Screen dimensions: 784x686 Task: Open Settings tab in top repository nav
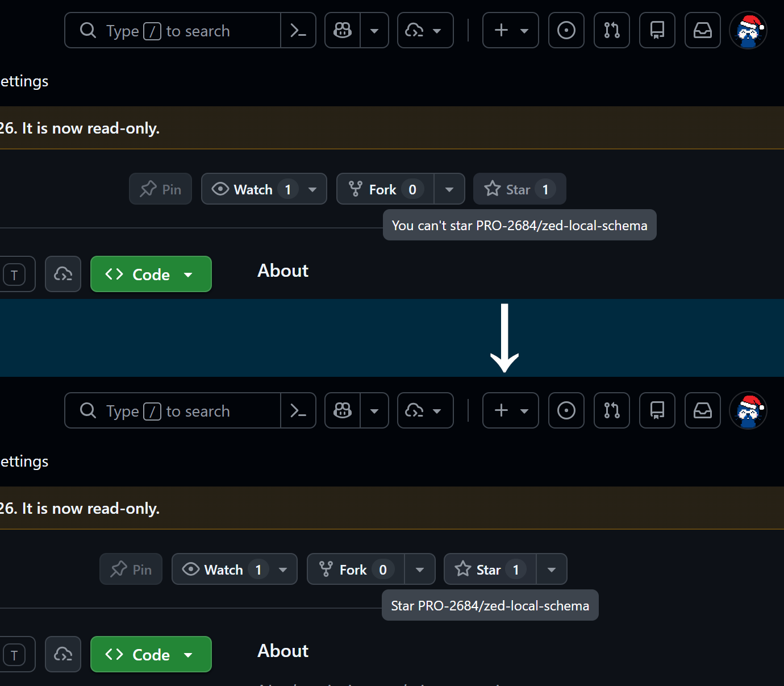[24, 81]
